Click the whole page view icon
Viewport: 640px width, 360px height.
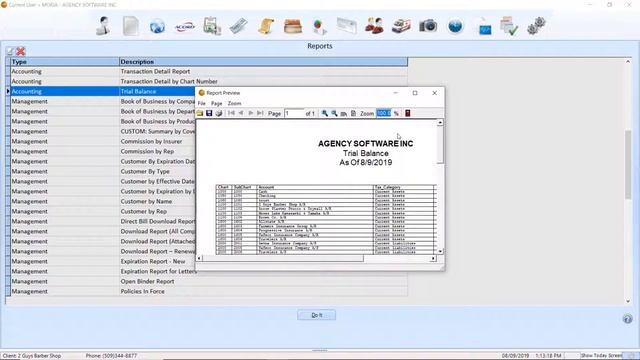[353, 113]
